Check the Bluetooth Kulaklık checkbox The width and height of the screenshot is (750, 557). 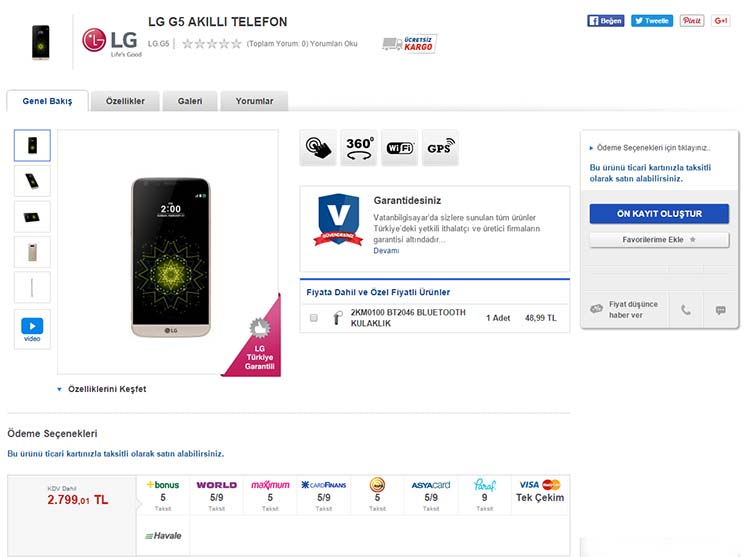314,318
